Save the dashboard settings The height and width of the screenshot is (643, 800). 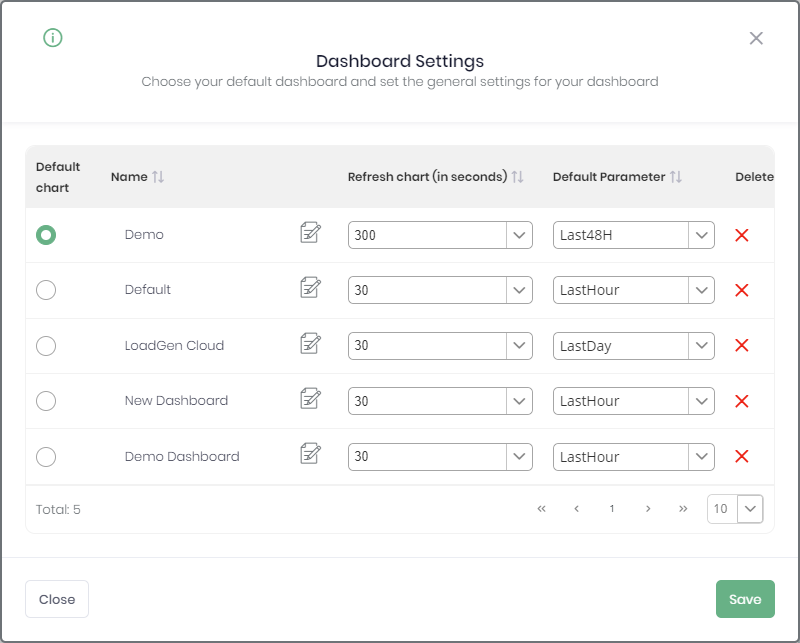pos(745,599)
